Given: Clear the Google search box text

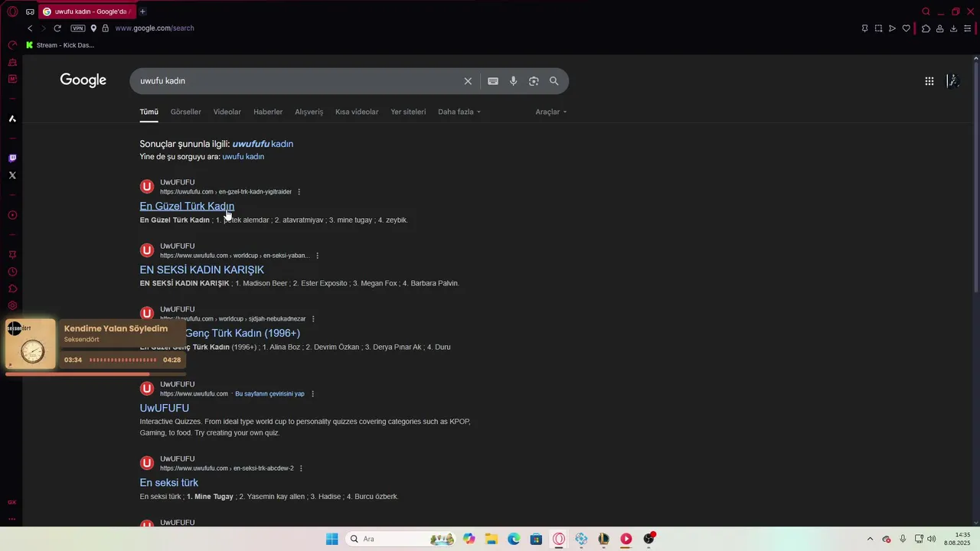Looking at the screenshot, I should 468,81.
